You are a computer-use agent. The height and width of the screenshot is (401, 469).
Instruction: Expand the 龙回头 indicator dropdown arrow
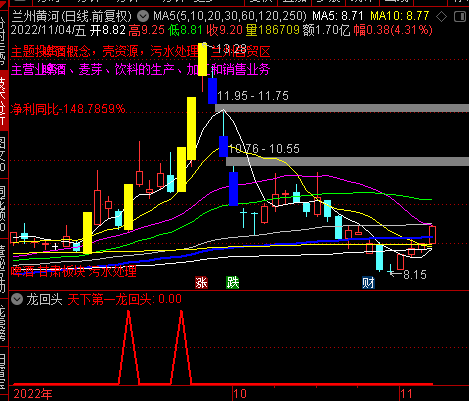pyautogui.click(x=17, y=299)
